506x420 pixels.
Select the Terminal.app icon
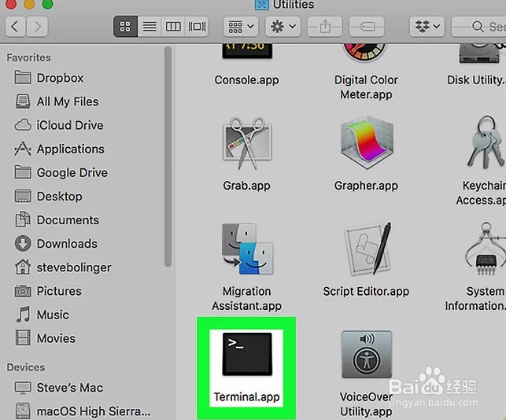point(247,354)
